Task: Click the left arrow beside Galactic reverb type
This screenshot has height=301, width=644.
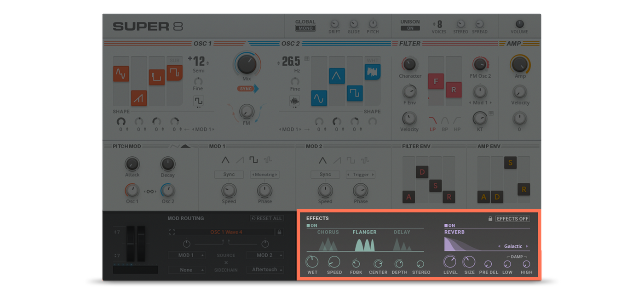Action: point(499,247)
